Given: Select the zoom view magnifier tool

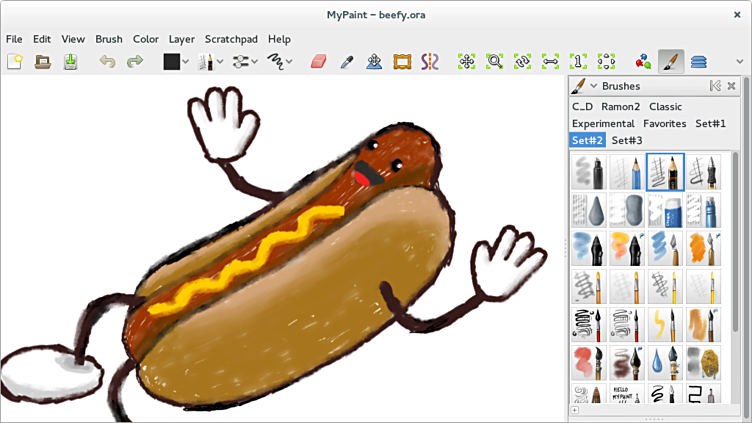Looking at the screenshot, I should (x=494, y=62).
